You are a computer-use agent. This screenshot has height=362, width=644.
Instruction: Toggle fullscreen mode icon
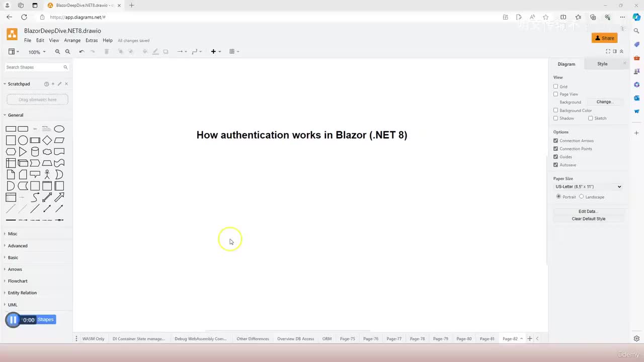pos(608,51)
